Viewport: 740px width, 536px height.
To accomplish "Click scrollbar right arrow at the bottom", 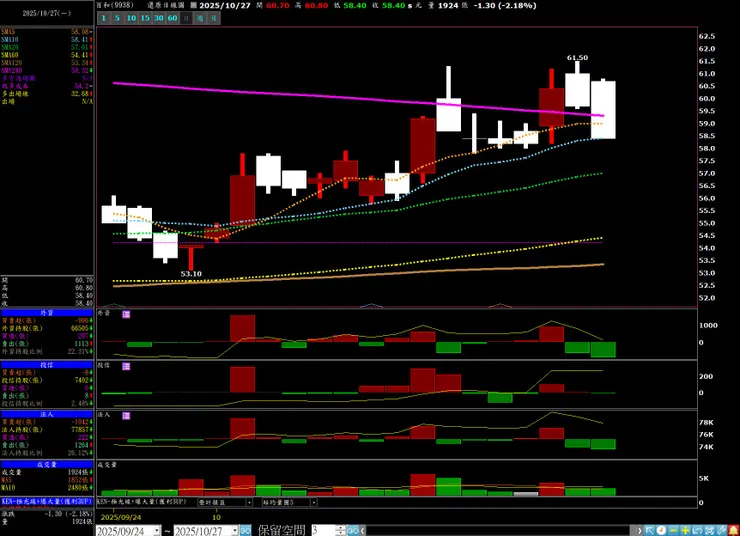I will pyautogui.click(x=639, y=531).
